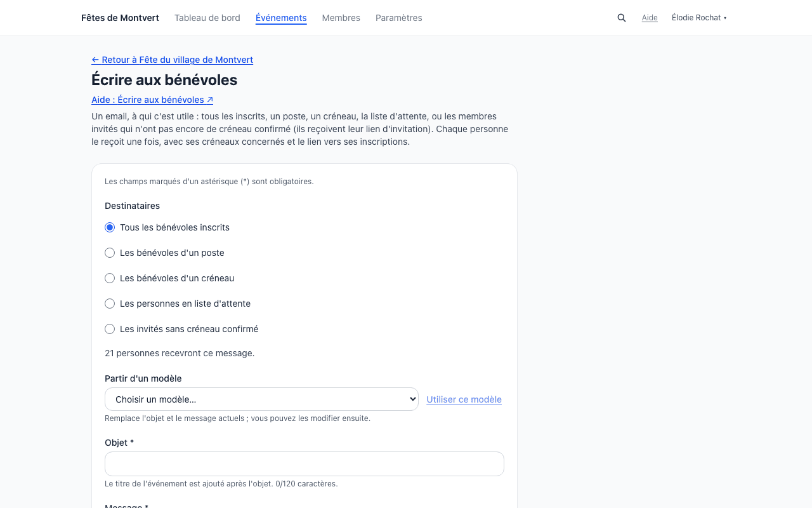
Task: Open the Élodie Rochat user menu
Action: [699, 18]
